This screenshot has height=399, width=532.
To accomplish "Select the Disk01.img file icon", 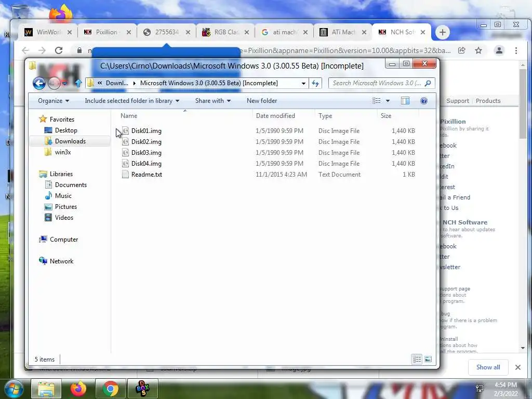I will click(125, 130).
